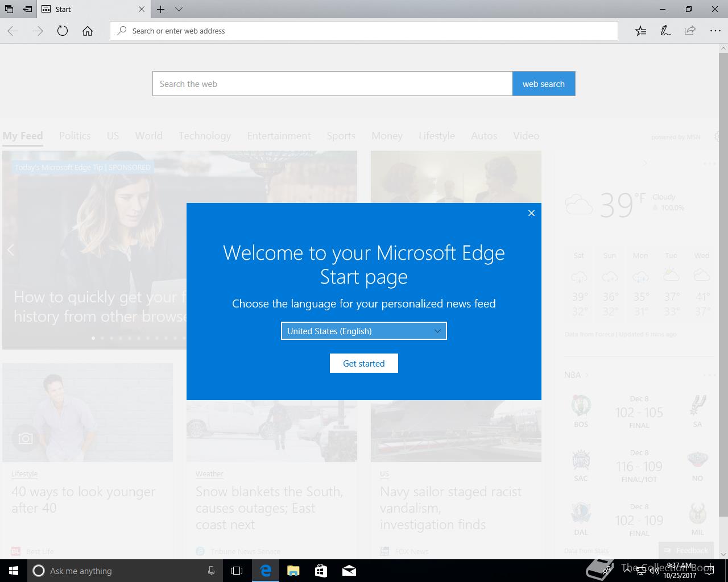This screenshot has width=728, height=582.
Task: Select the My Feed tab
Action: pyautogui.click(x=23, y=136)
